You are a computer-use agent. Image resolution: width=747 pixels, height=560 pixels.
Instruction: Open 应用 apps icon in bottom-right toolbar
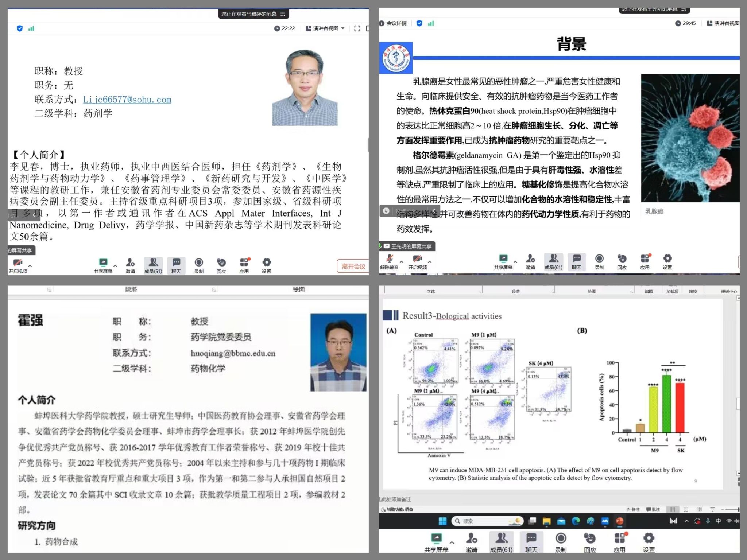point(620,538)
